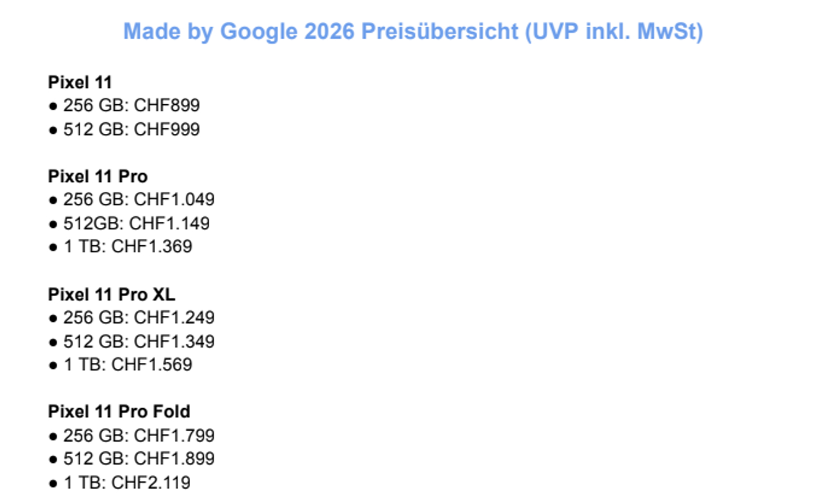Click the 256 GB CHF1.799 entry
The height and width of the screenshot is (504, 824).
point(131,436)
